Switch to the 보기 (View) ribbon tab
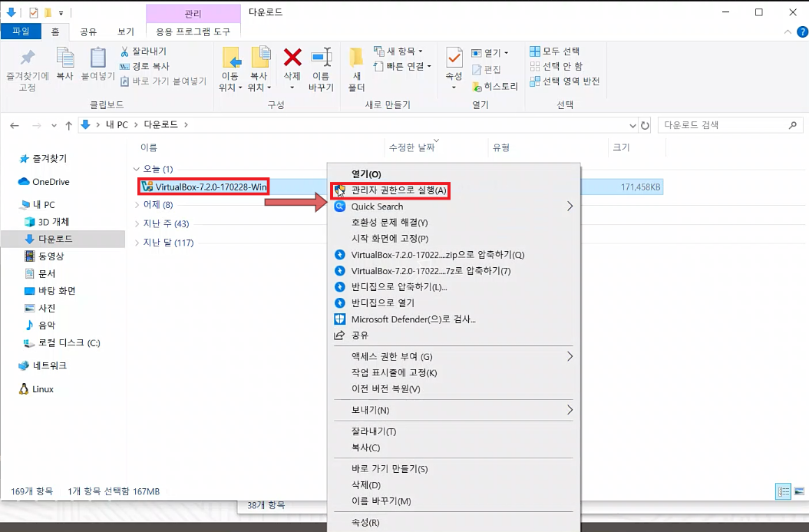 tap(125, 32)
